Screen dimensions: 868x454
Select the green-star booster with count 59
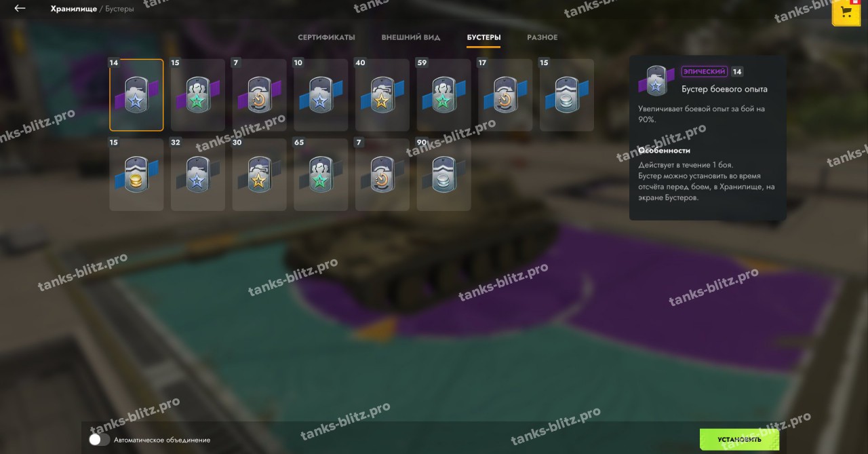(x=443, y=95)
